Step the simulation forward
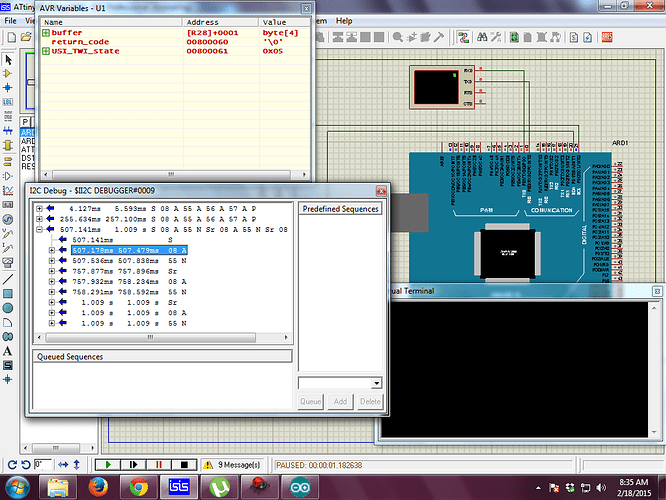Viewport: 666px width, 500px height. coord(133,465)
